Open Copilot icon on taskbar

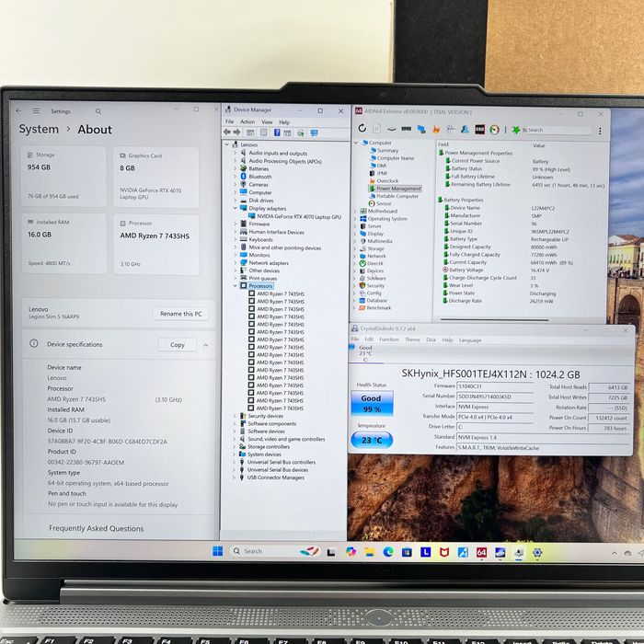pyautogui.click(x=351, y=552)
